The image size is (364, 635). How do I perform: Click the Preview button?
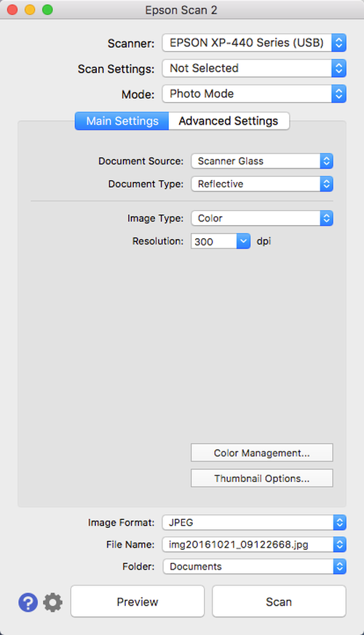(138, 602)
